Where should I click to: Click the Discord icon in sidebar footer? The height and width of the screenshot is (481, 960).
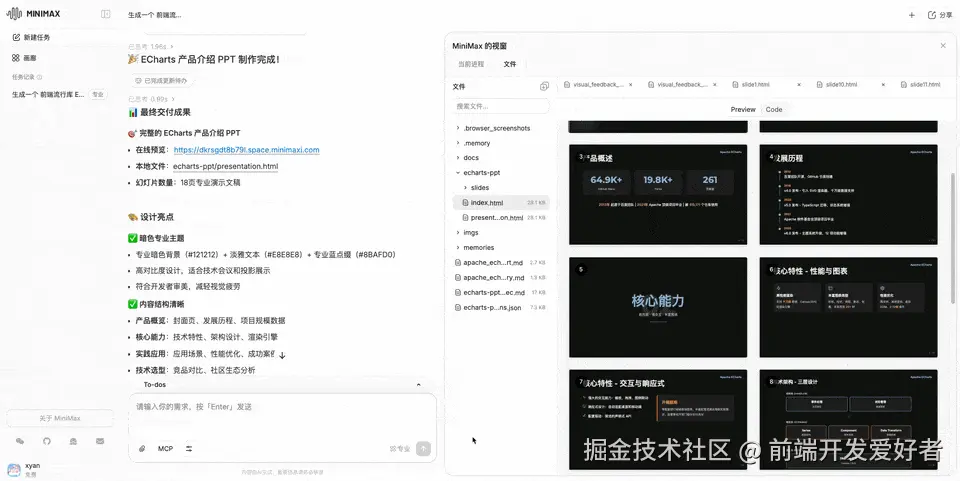pyautogui.click(x=73, y=441)
